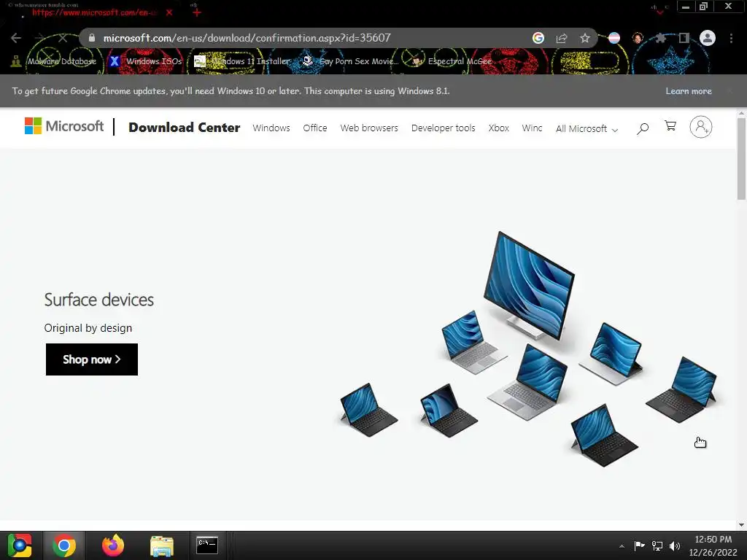The width and height of the screenshot is (747, 560).
Task: Select the Office navigation item
Action: point(315,128)
